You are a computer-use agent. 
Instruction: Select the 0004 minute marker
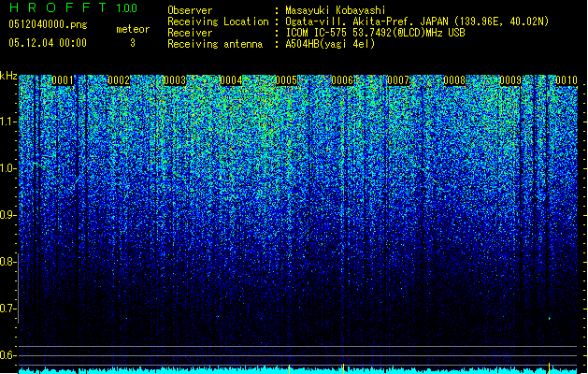(x=231, y=80)
